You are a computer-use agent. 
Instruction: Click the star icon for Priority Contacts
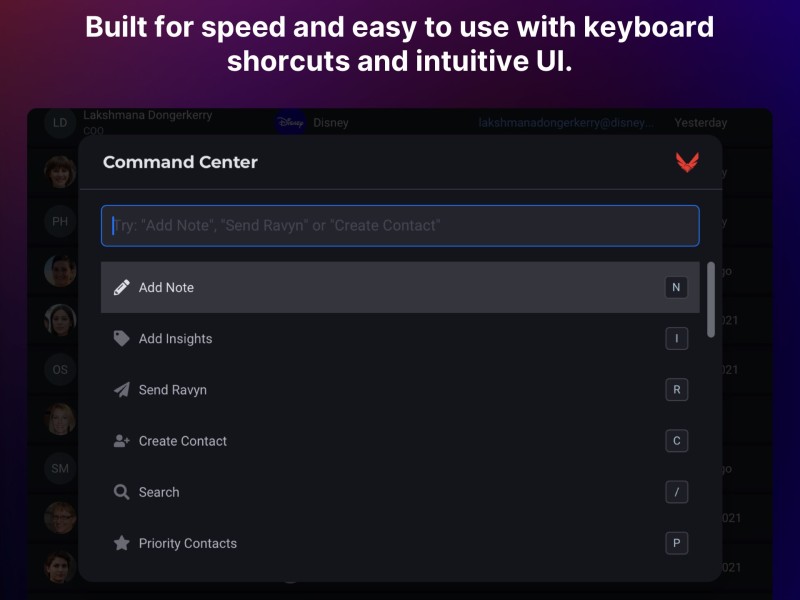coord(121,543)
